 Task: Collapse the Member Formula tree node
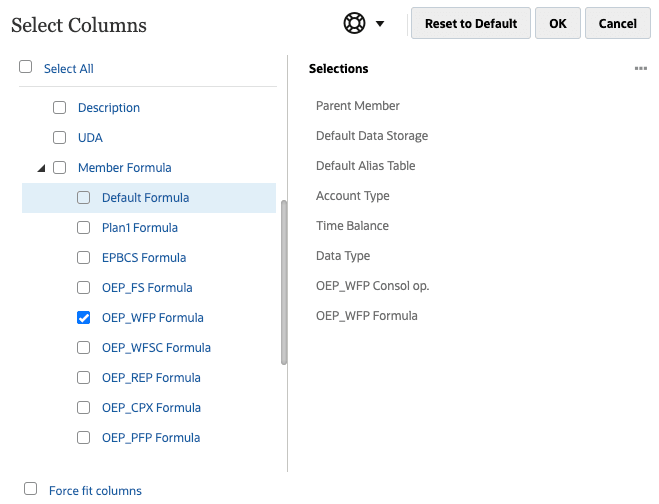41,168
